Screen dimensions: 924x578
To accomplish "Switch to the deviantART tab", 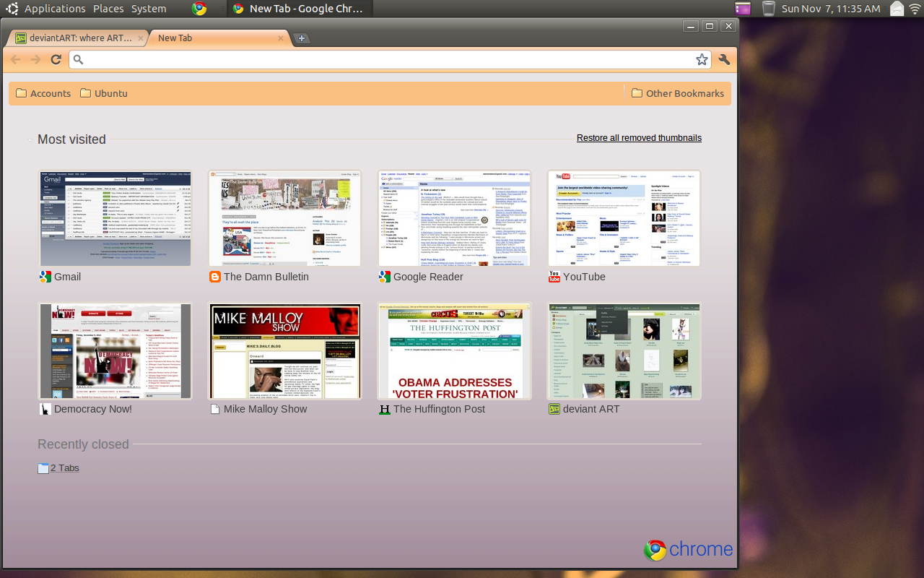I will pyautogui.click(x=79, y=38).
